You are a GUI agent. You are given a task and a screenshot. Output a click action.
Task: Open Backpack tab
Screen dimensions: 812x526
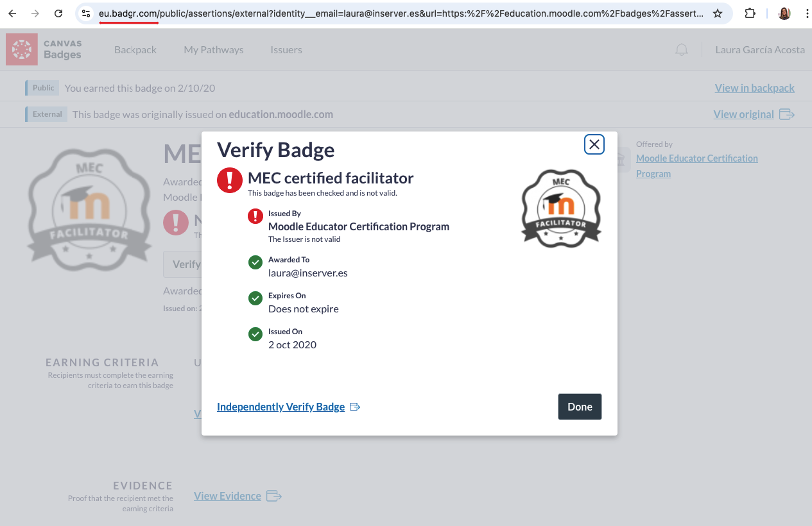pos(135,49)
